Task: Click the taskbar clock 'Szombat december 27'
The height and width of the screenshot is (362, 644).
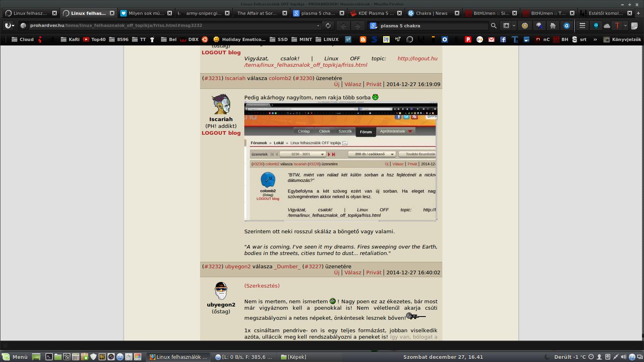Action: click(x=443, y=357)
